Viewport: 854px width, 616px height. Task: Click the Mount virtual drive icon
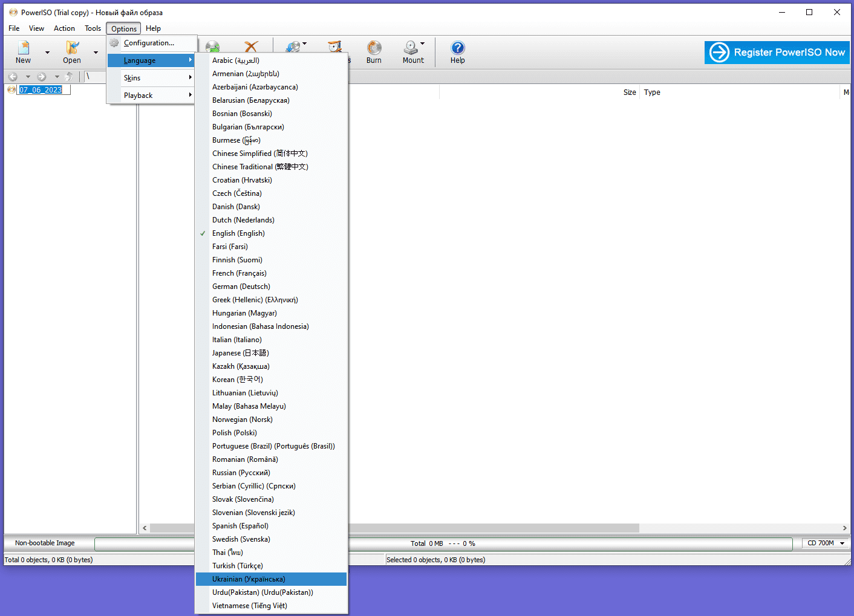point(411,48)
